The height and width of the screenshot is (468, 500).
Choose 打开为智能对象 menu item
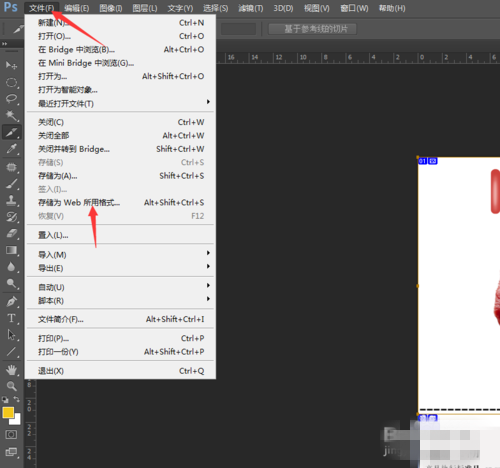tap(120, 90)
